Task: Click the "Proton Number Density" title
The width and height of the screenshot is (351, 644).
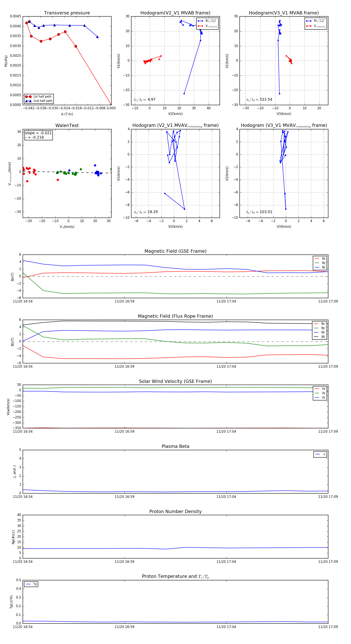Action: pyautogui.click(x=175, y=511)
